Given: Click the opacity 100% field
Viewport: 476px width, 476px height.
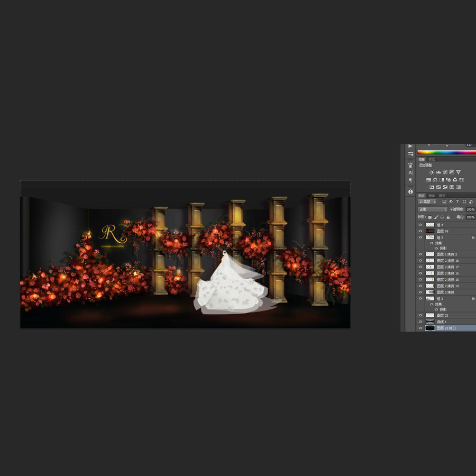Looking at the screenshot, I should pos(471,209).
